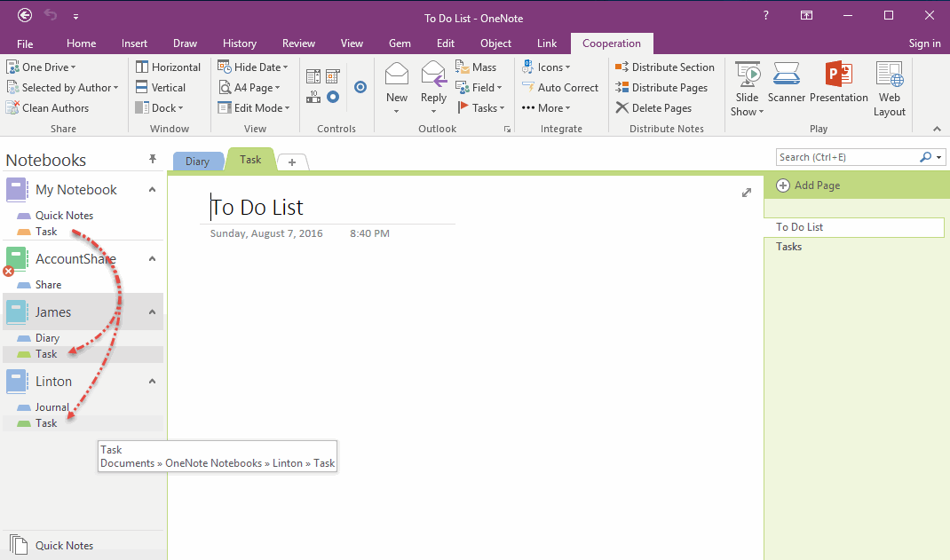Viewport: 950px width, 560px height.
Task: Collapse the Linton notebook
Action: (x=152, y=381)
